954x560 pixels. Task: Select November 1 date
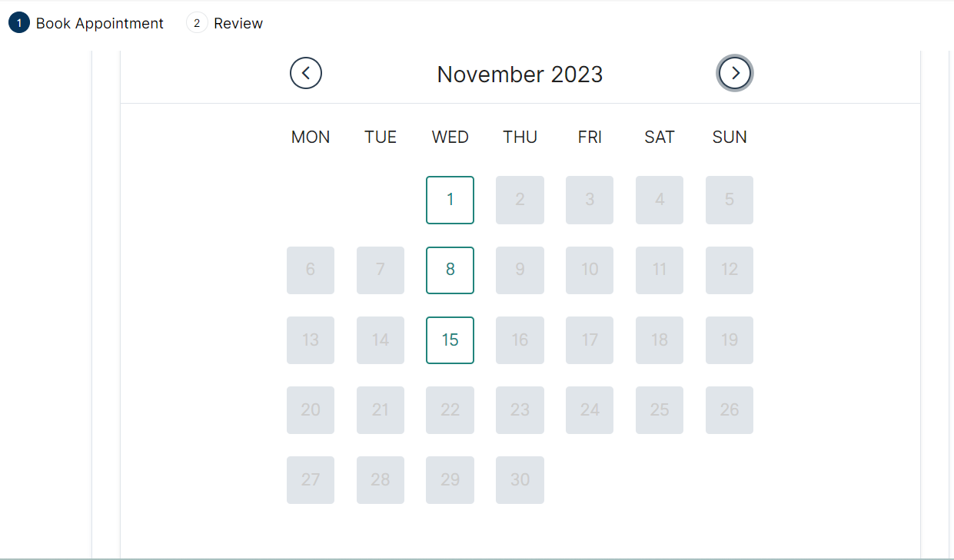coord(450,200)
